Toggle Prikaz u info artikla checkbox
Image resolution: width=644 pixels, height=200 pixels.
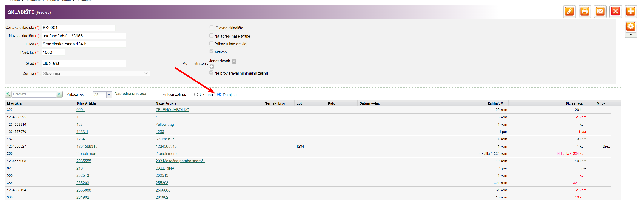coord(212,43)
